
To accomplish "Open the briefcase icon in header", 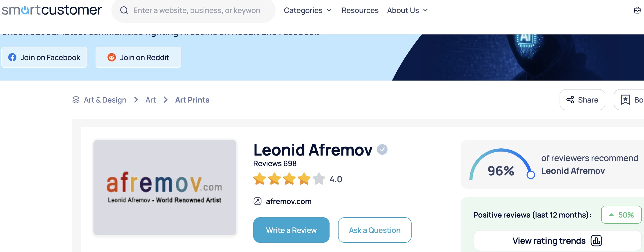I will 637,10.
